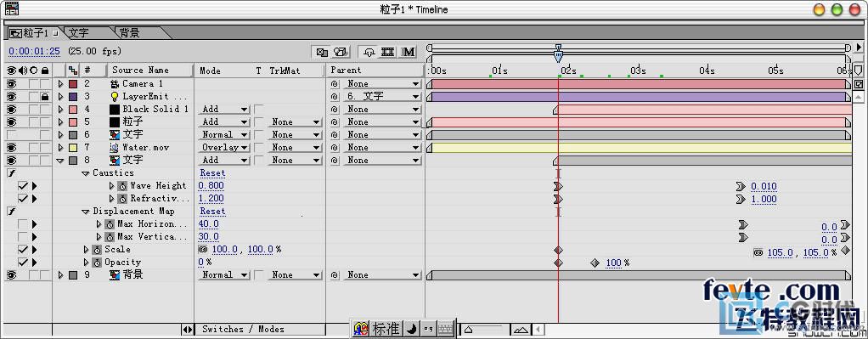Click Water.mov footage icon
The width and height of the screenshot is (868, 339).
(115, 148)
